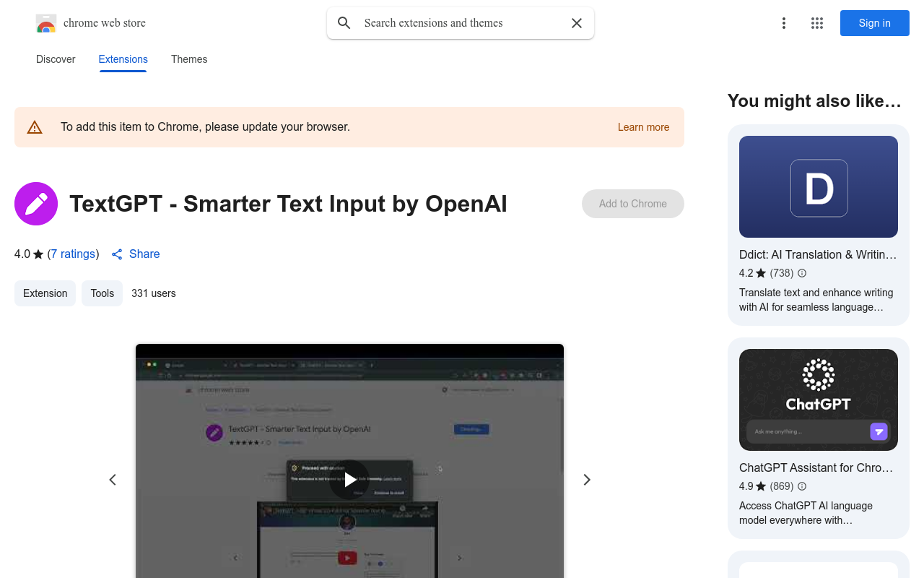Click the info icon beside Ddict's 738 ratings
Screen dimensions: 924x578
(x=802, y=273)
